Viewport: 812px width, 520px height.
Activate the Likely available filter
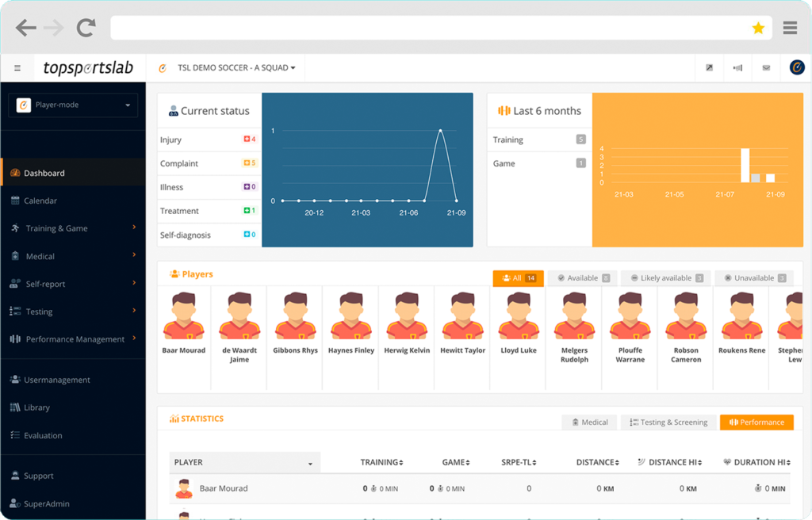[665, 277]
